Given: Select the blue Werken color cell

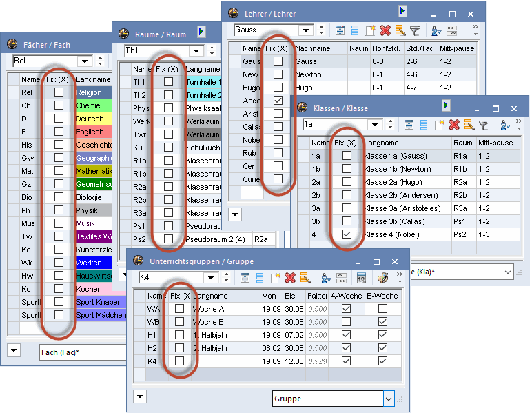Looking at the screenshot, I should click(x=94, y=263).
